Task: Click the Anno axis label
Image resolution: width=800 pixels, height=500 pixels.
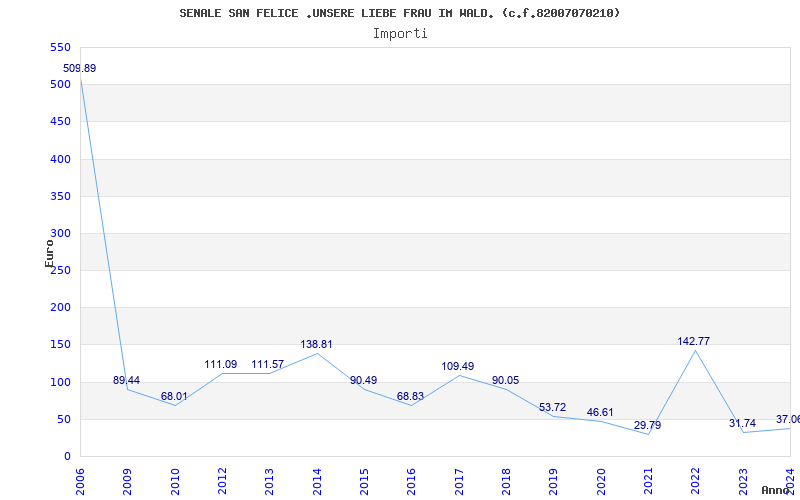Action: coord(775,490)
